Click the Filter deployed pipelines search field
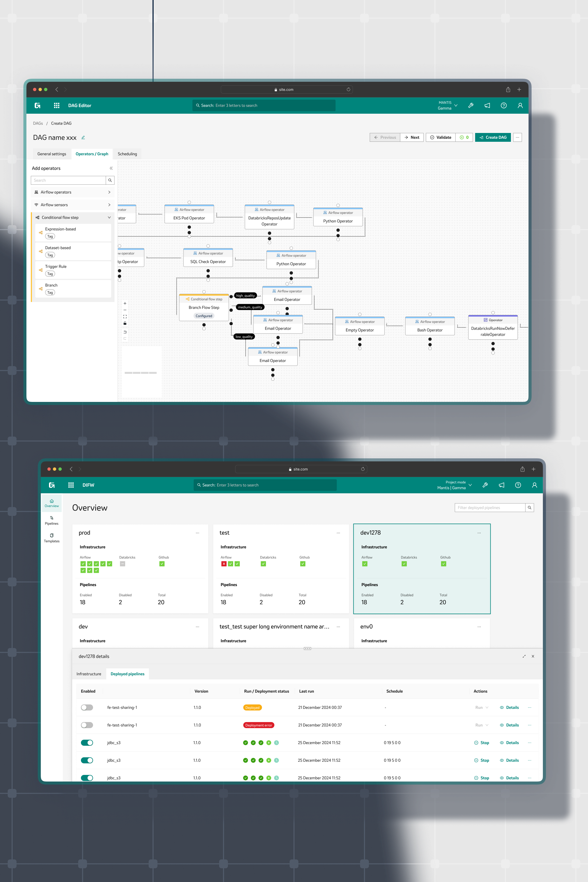Image resolution: width=588 pixels, height=882 pixels. (489, 507)
